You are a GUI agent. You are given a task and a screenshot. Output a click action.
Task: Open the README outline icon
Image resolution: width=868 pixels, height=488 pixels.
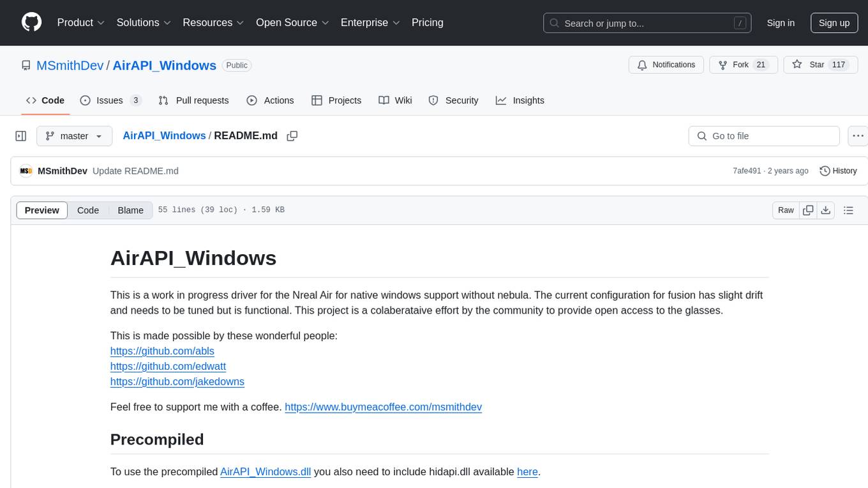[x=848, y=210]
